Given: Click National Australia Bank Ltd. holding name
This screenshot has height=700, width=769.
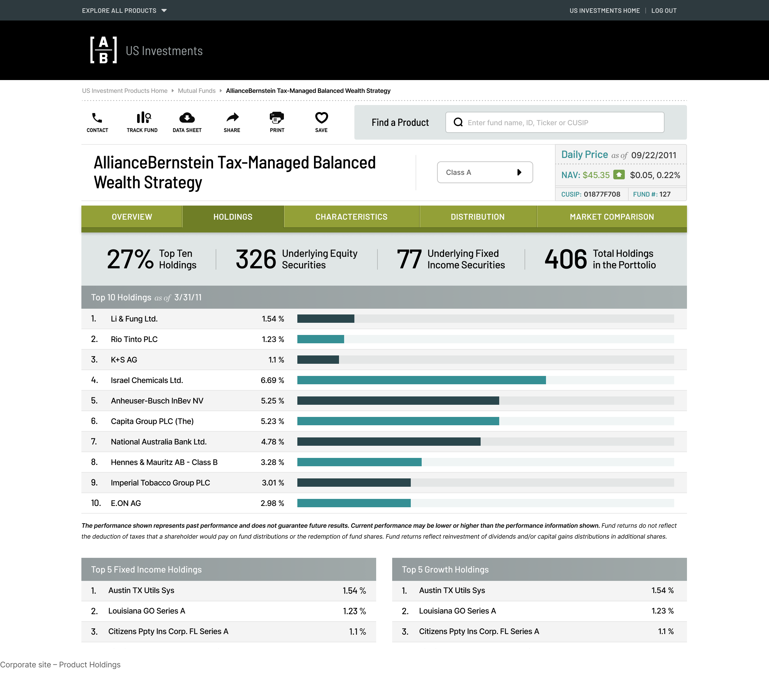Looking at the screenshot, I should coord(159,442).
